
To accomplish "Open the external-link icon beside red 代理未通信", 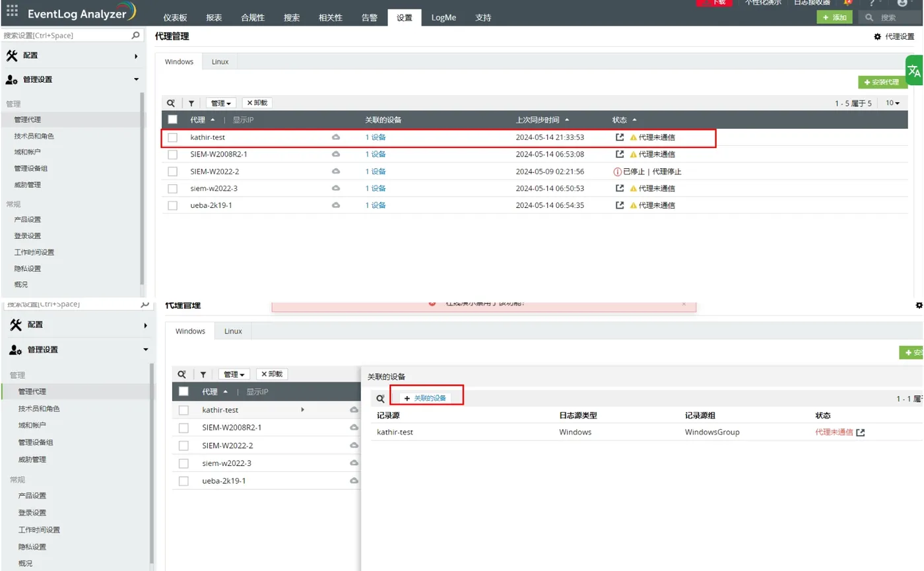I will [x=860, y=433].
